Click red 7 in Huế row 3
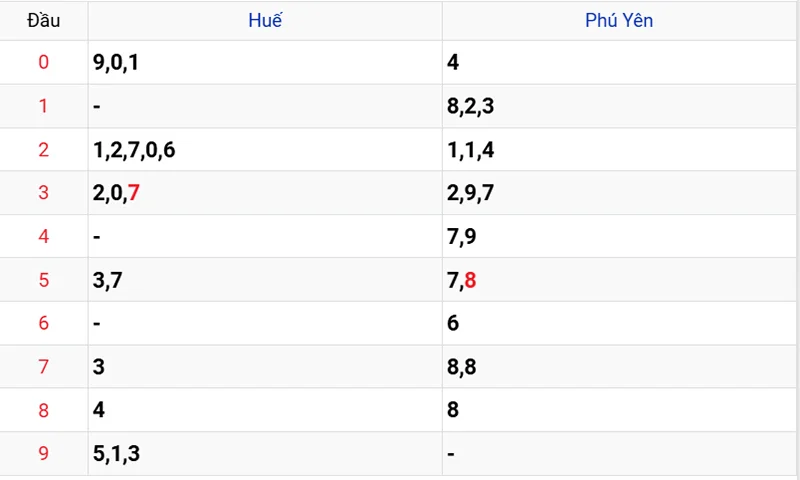This screenshot has height=480, width=800. point(134,193)
